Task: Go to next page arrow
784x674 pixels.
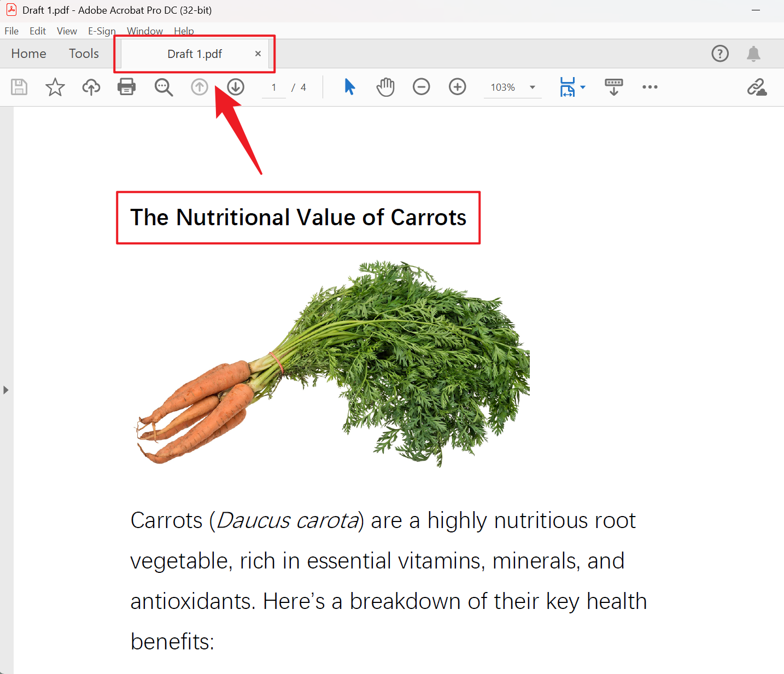Action: pyautogui.click(x=236, y=87)
